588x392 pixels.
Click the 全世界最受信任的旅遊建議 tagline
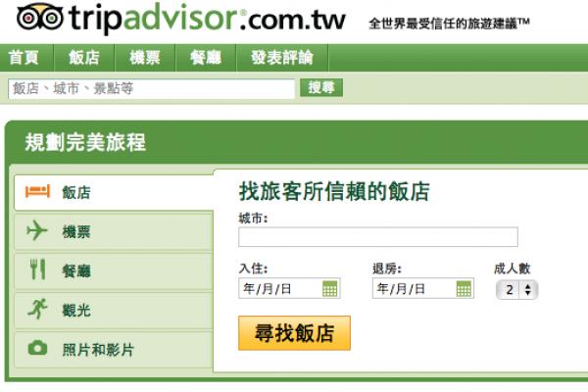(449, 24)
